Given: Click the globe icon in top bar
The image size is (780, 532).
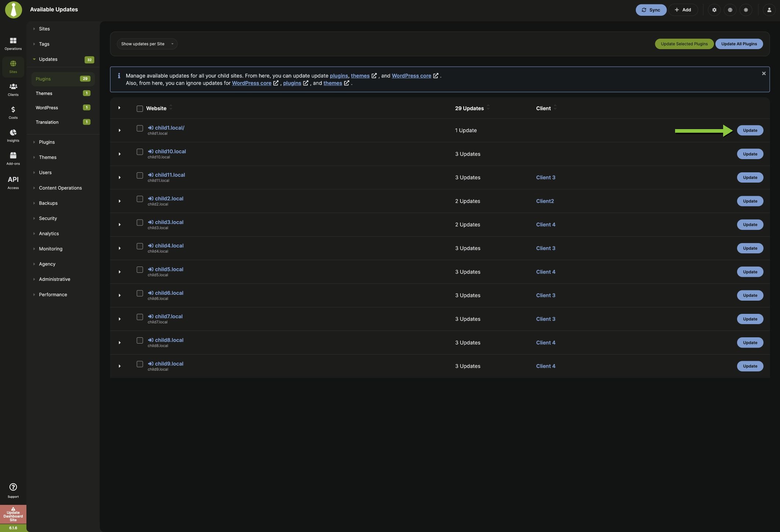Looking at the screenshot, I should click(x=730, y=10).
